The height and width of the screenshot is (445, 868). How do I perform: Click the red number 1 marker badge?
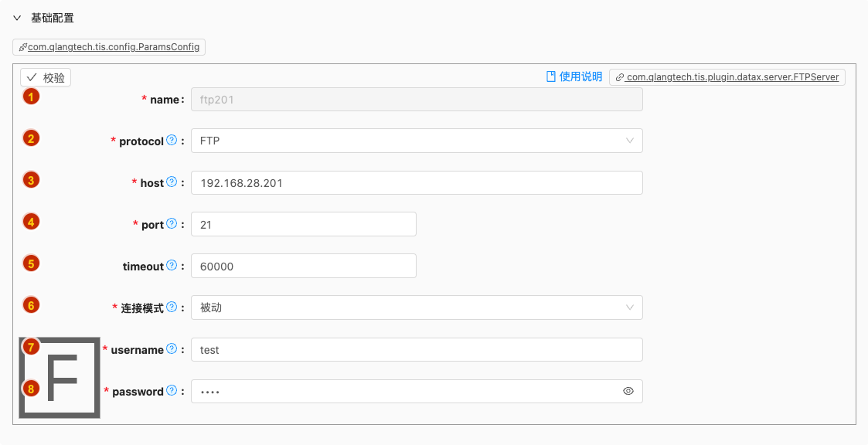(31, 97)
